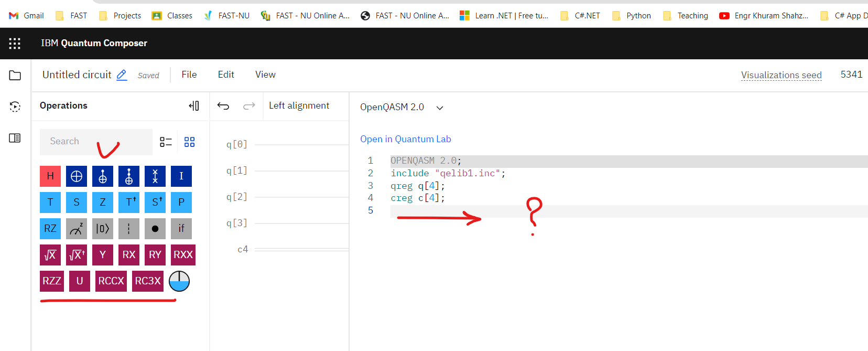Open the files folder sidebar icon
The height and width of the screenshot is (351, 868).
pos(15,76)
